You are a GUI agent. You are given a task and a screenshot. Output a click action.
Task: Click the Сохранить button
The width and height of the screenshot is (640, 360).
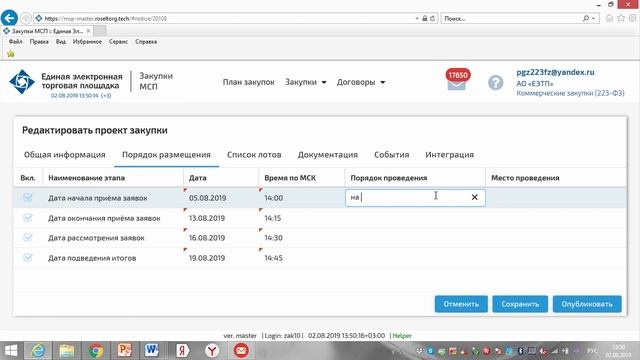(520, 304)
